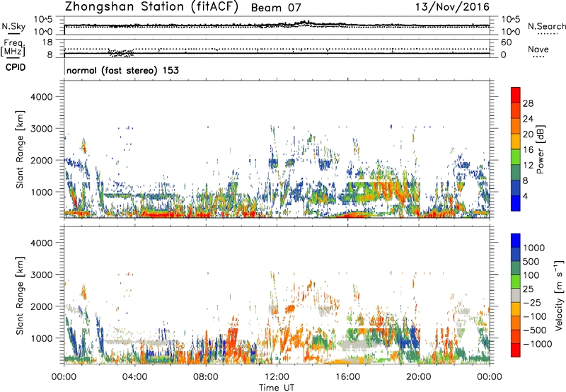Click the '4' Power colorbar tick label
This screenshot has height=392, width=566.
click(x=525, y=196)
